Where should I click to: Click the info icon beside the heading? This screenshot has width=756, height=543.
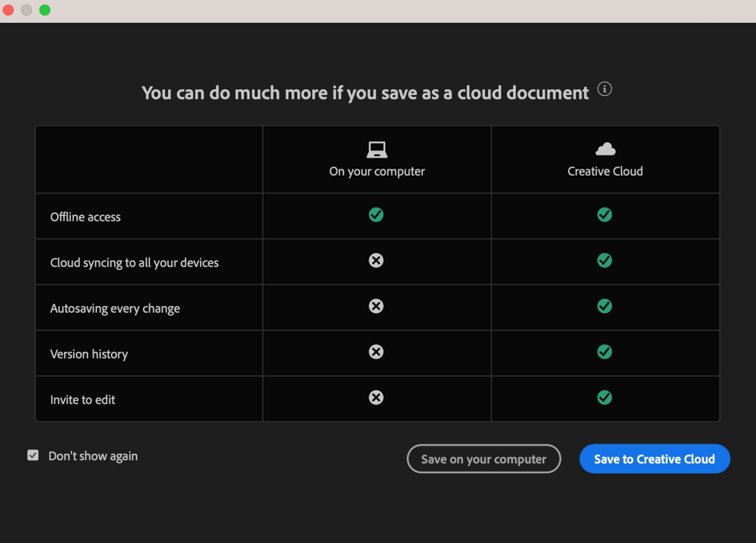coord(604,89)
